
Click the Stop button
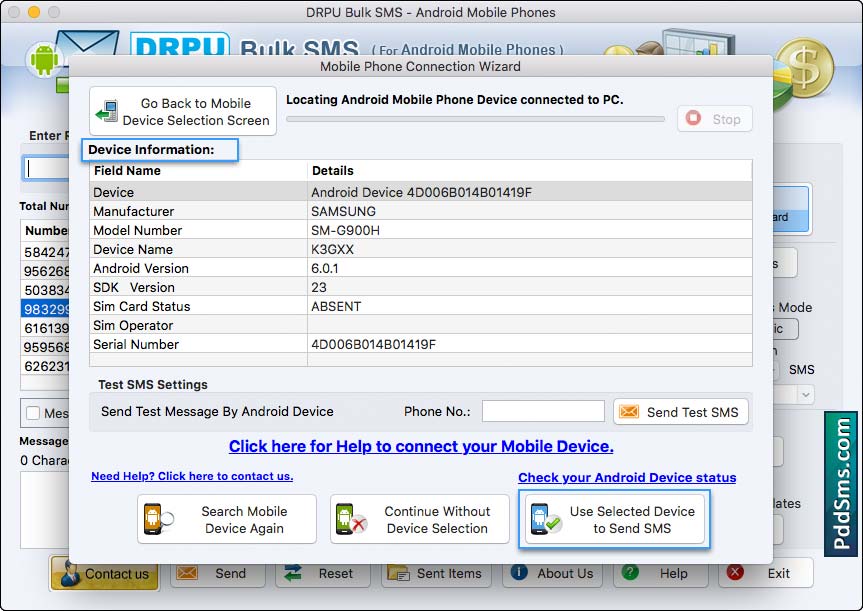pos(715,118)
